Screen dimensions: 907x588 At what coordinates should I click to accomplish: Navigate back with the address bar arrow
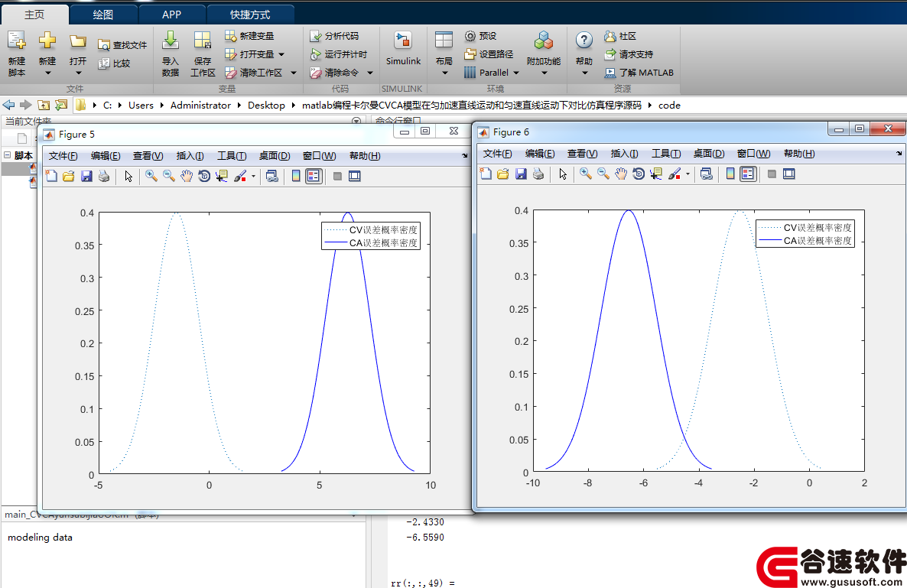pyautogui.click(x=8, y=105)
